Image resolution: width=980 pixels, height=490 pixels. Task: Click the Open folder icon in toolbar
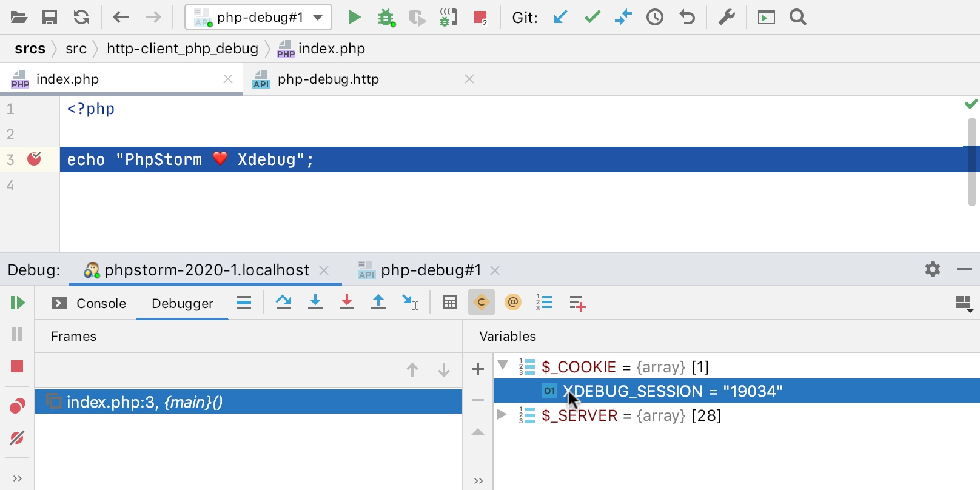19,18
